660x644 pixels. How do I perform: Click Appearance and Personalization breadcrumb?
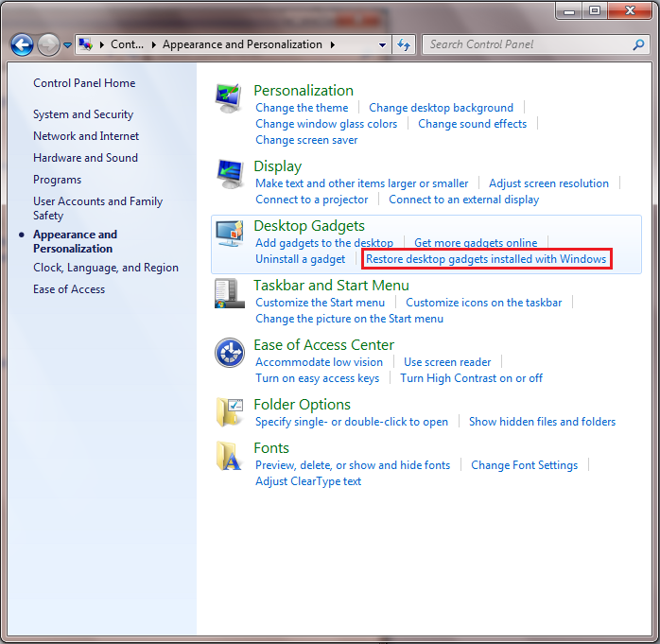(242, 44)
